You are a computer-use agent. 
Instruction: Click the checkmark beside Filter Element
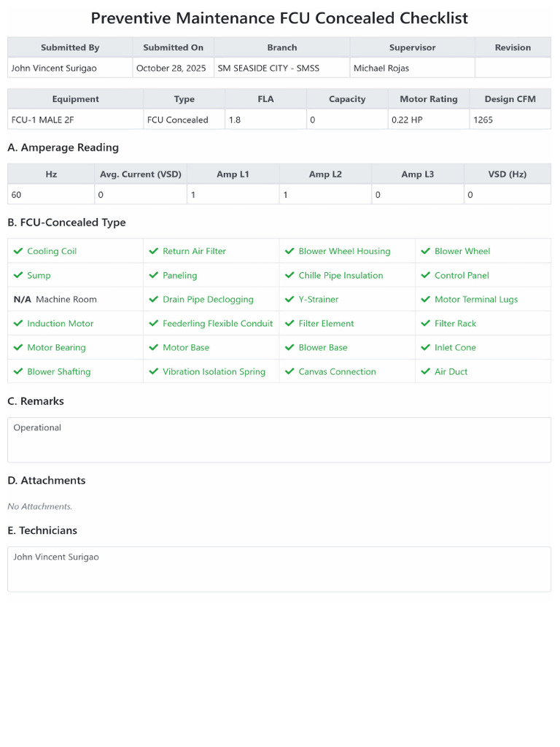[x=289, y=323]
